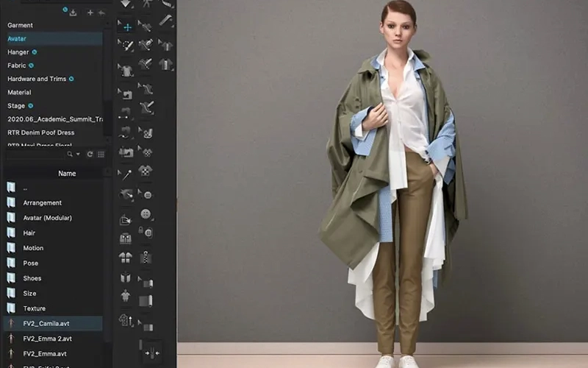588x368 pixels.
Task: Select the FV2_Camila.avt avatar file
Action: (47, 323)
